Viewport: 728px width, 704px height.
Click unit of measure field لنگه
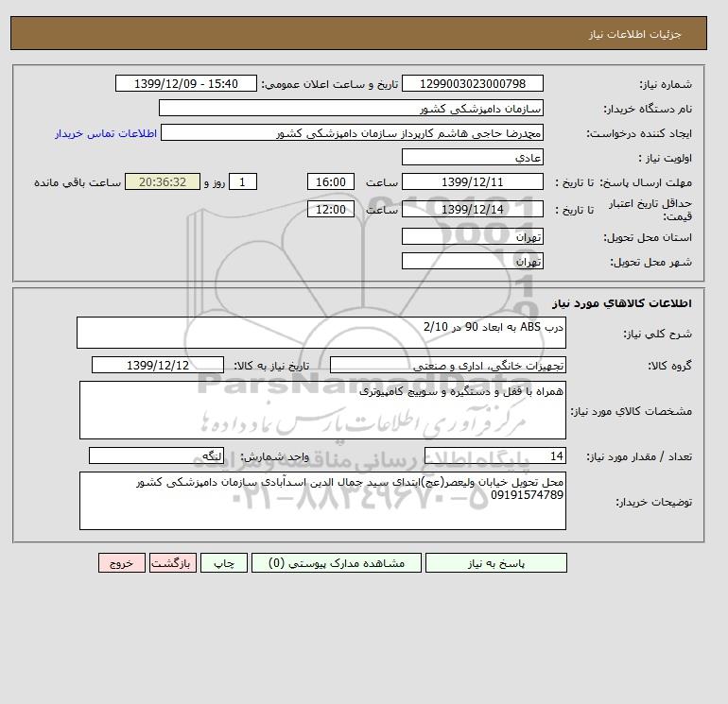pos(156,455)
